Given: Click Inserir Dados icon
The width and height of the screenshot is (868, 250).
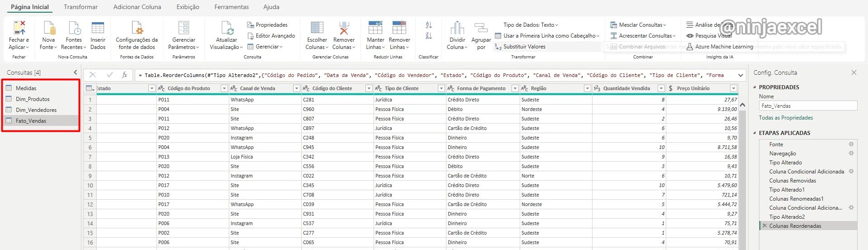Looking at the screenshot, I should pyautogui.click(x=98, y=28).
